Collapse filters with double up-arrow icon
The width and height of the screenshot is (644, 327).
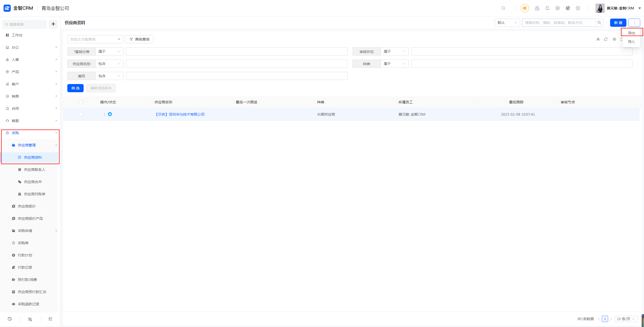(x=598, y=39)
